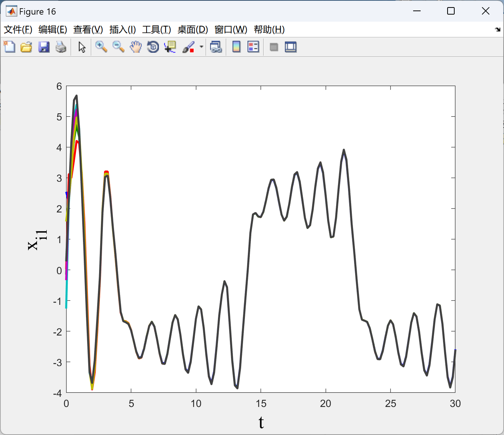Click the y-axis tick label 6
Screen dimensions: 504x435
click(59, 86)
